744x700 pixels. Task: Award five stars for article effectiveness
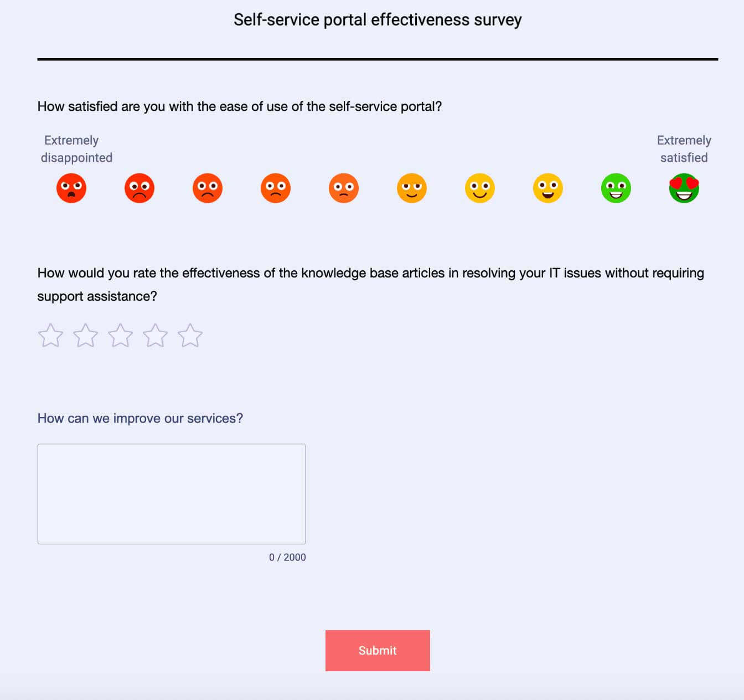coord(190,335)
